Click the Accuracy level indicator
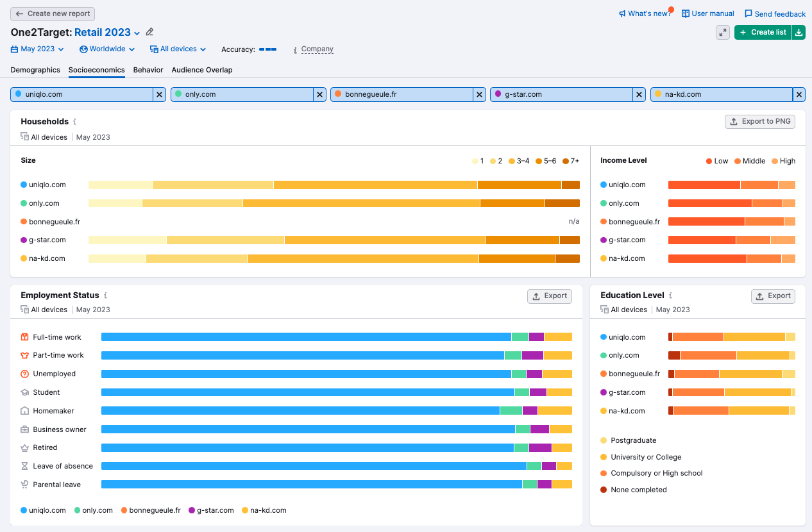 pos(269,49)
